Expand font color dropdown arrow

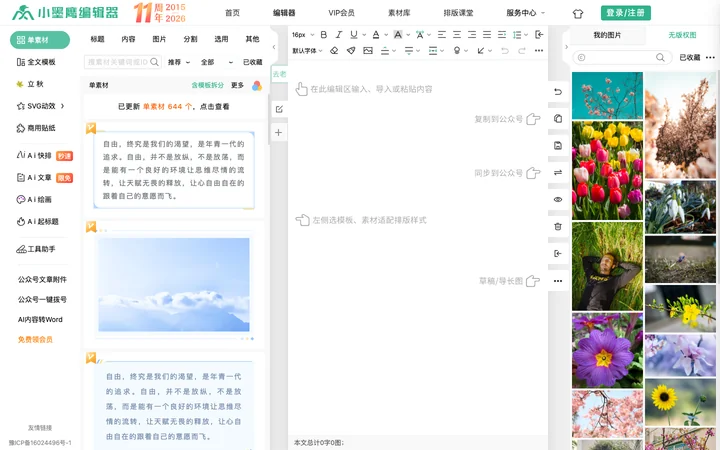pyautogui.click(x=386, y=35)
